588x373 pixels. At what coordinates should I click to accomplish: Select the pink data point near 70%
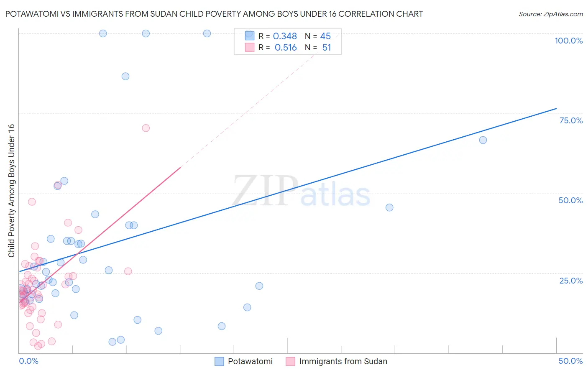pyautogui.click(x=146, y=128)
